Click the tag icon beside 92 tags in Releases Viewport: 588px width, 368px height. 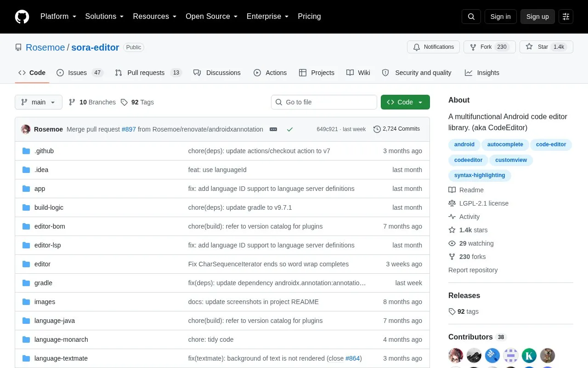click(x=452, y=311)
